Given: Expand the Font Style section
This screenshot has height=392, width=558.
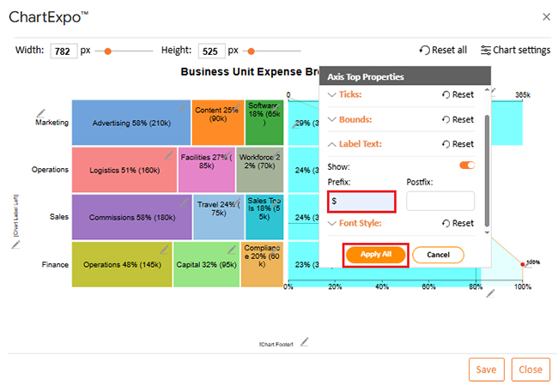Looking at the screenshot, I should pyautogui.click(x=355, y=223).
